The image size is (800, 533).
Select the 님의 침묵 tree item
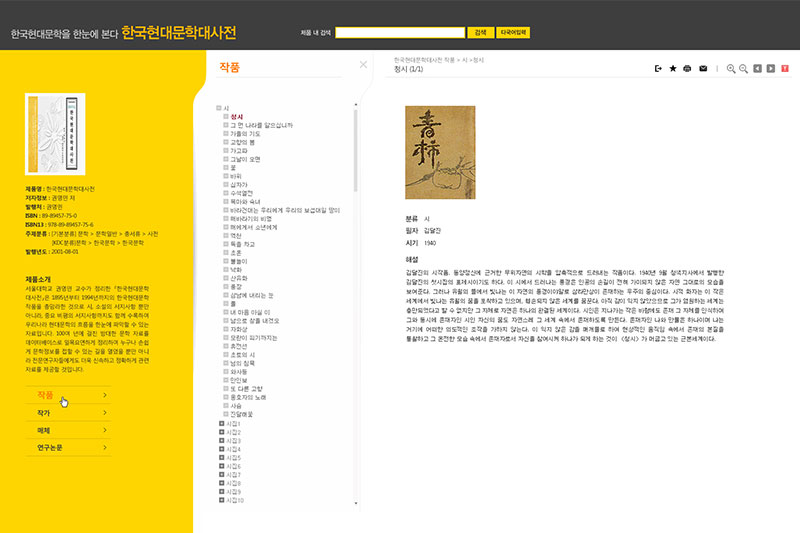[242, 363]
